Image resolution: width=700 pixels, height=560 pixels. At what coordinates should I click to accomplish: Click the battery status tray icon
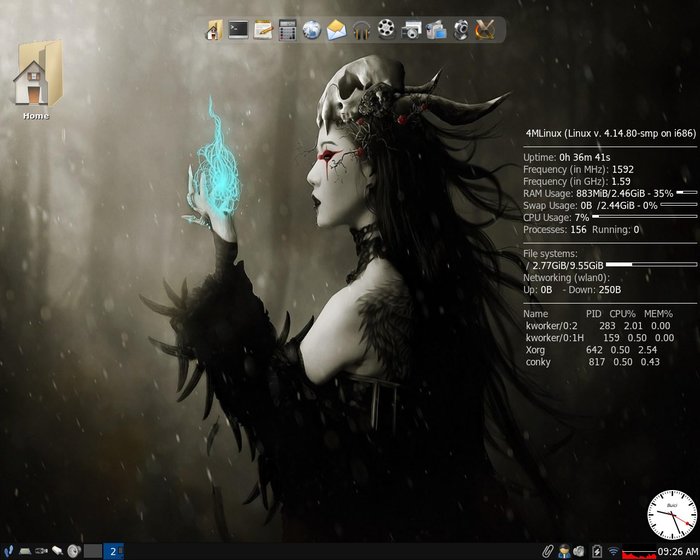coord(596,551)
